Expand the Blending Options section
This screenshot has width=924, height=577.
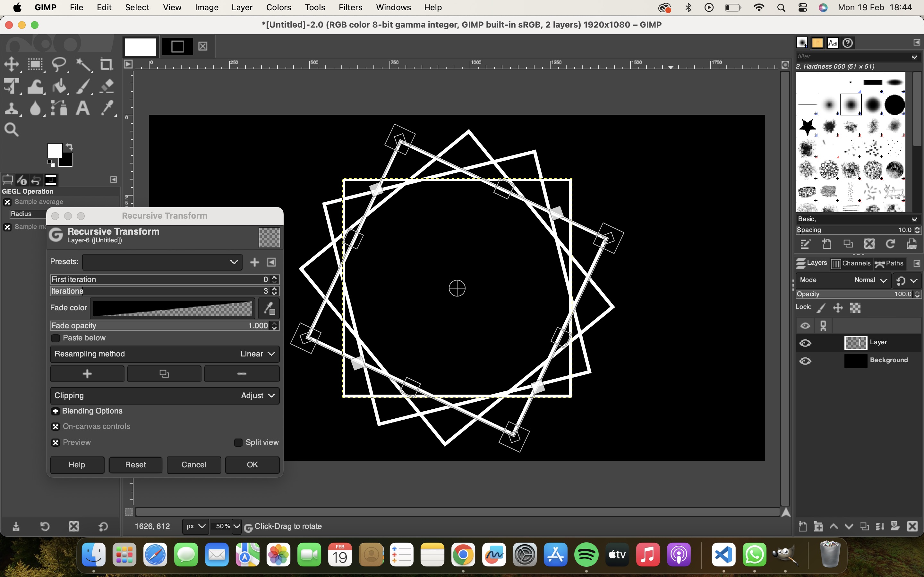pos(56,411)
